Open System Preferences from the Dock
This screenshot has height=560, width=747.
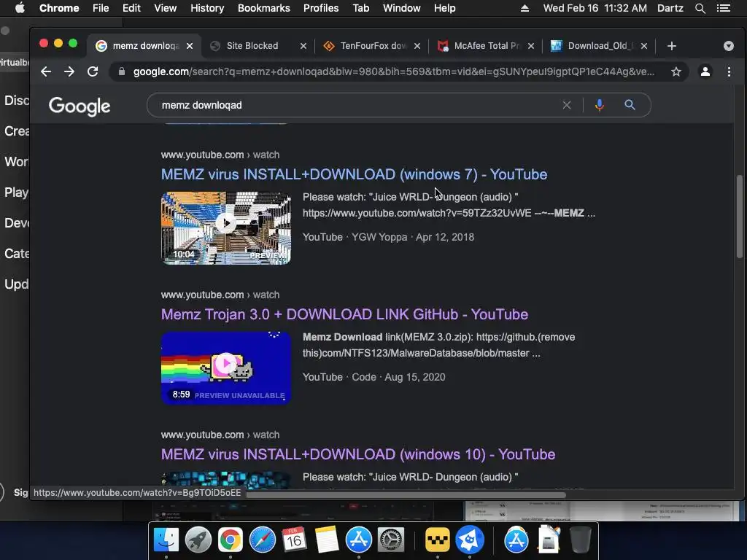[x=391, y=540]
